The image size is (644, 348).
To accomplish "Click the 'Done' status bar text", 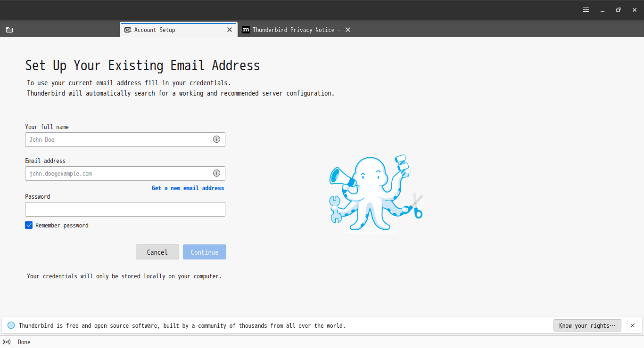I will pyautogui.click(x=24, y=342).
